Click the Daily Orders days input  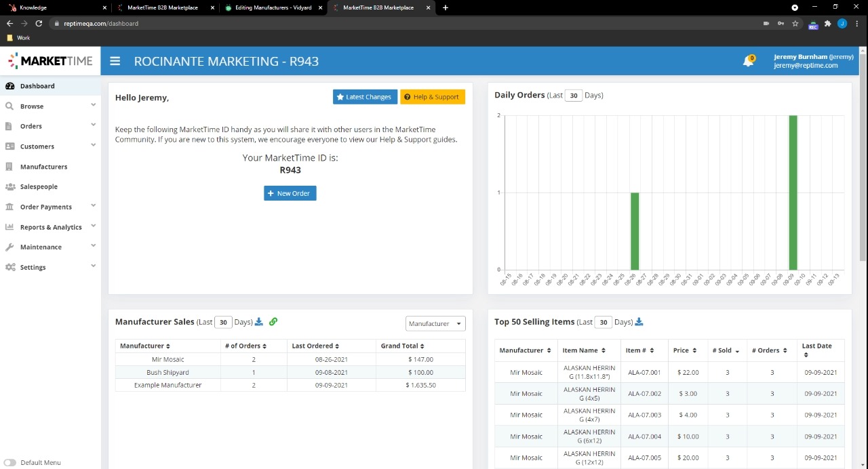click(574, 96)
